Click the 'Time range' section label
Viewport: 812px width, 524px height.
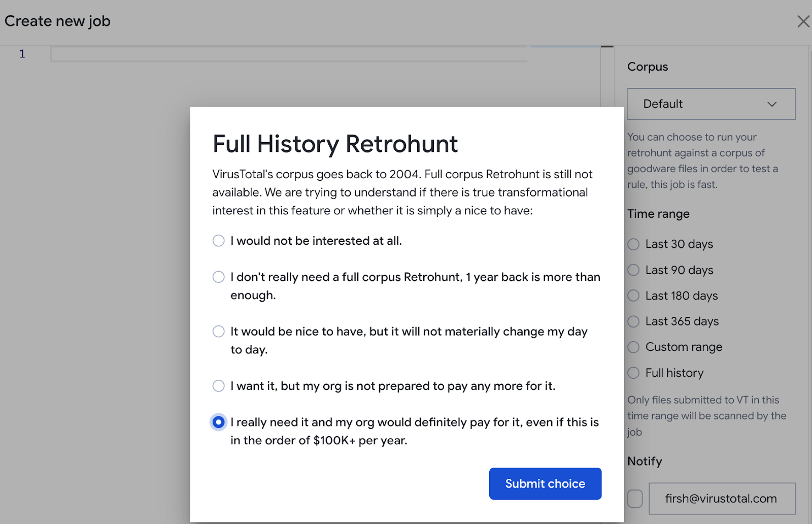click(658, 214)
